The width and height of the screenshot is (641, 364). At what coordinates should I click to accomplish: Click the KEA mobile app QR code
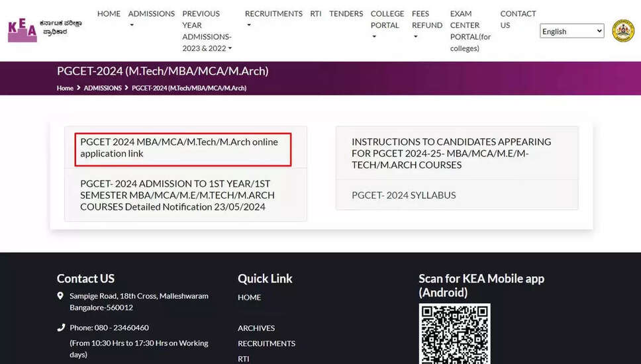coord(454,334)
